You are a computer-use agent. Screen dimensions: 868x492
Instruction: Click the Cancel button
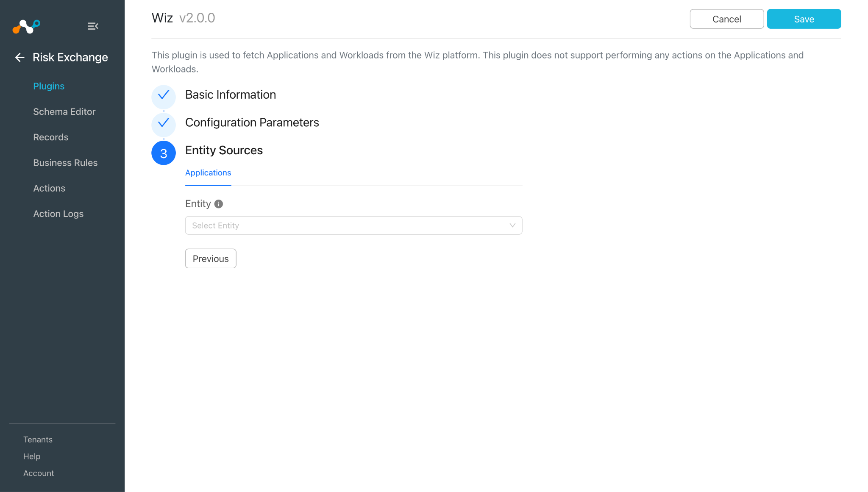pos(727,19)
